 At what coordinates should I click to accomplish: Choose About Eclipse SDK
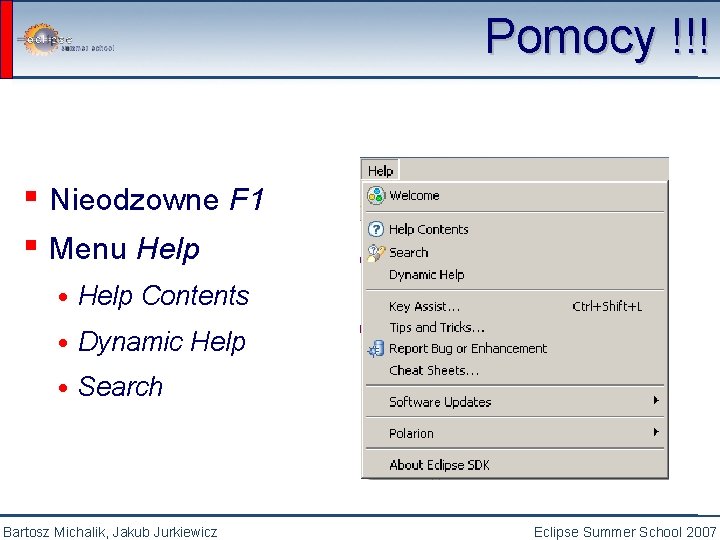click(515, 465)
